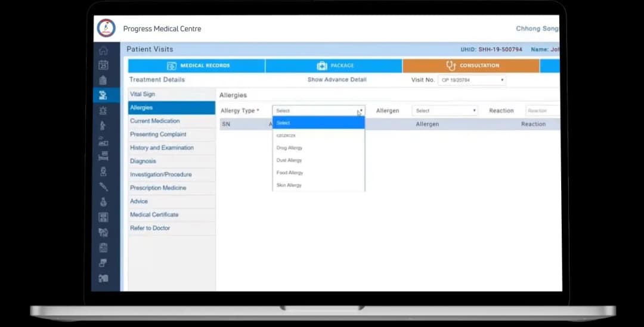The image size is (644, 327).
Task: Click the home icon in sidebar
Action: 103,51
